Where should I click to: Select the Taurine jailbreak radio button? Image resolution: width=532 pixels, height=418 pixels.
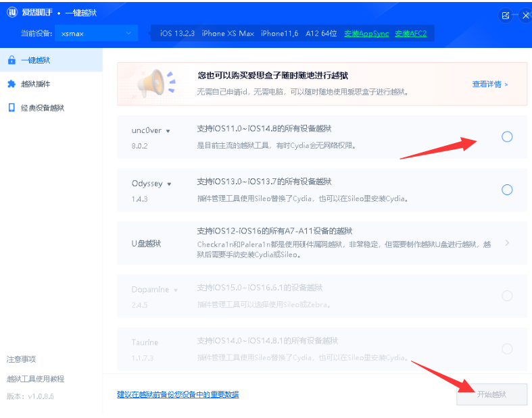pos(507,348)
